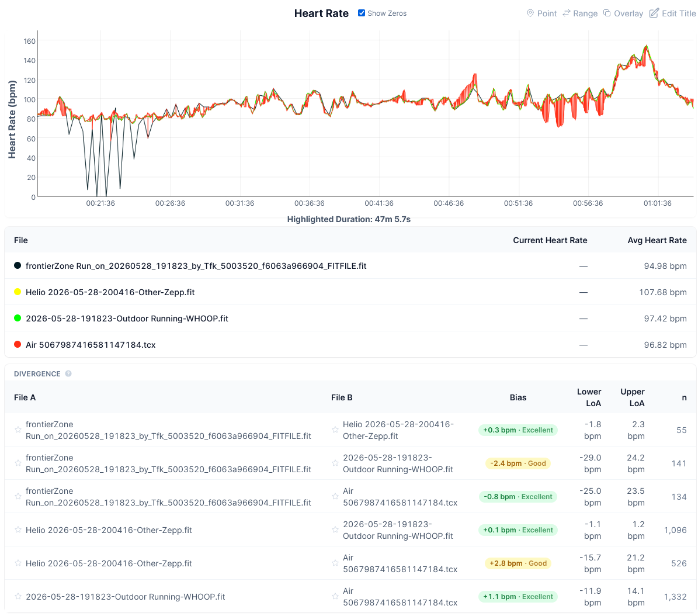
Task: Click the File B column header
Action: pyautogui.click(x=342, y=397)
